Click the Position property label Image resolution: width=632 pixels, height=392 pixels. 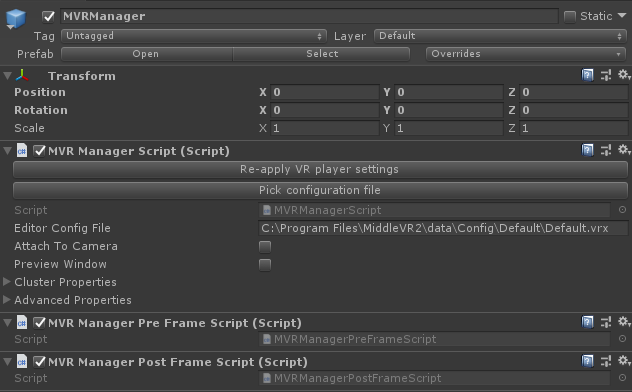pos(40,92)
